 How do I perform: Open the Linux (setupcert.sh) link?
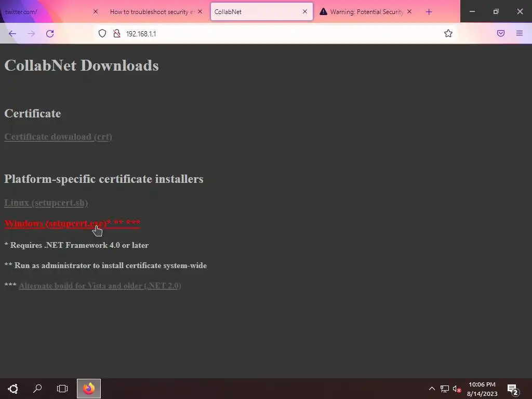click(46, 203)
